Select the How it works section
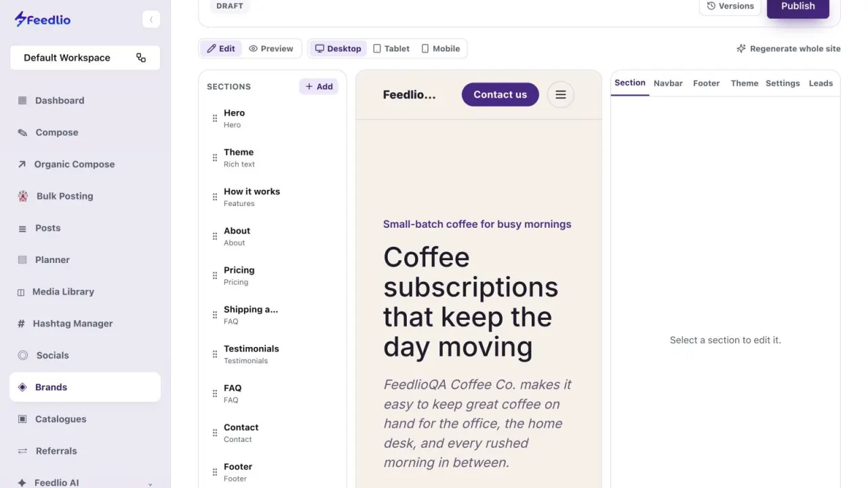This screenshot has height=488, width=868. [x=273, y=197]
